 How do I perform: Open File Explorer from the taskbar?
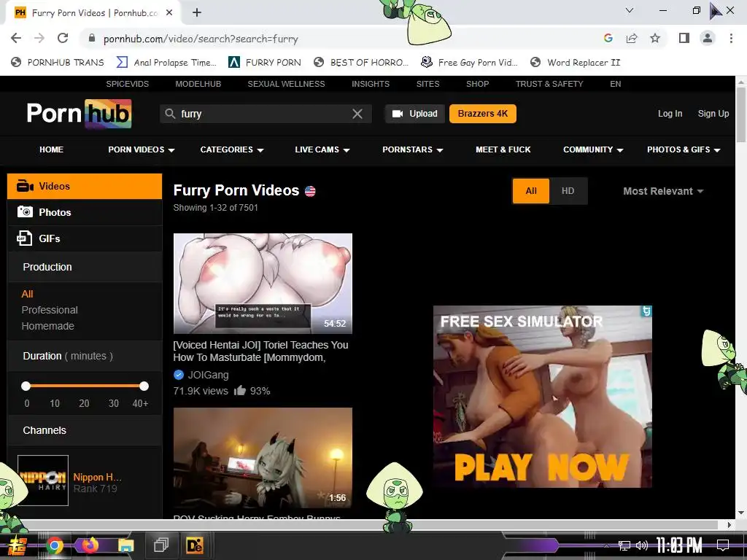[x=125, y=545]
